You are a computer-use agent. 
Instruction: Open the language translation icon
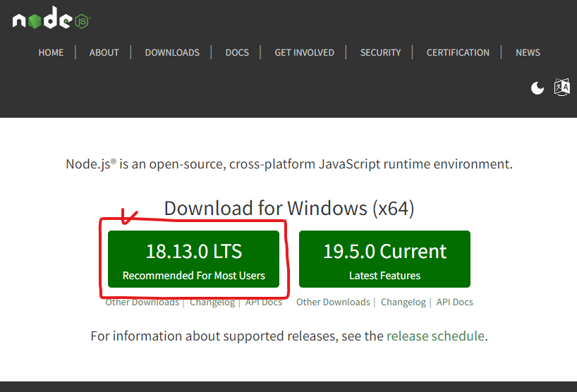point(561,87)
